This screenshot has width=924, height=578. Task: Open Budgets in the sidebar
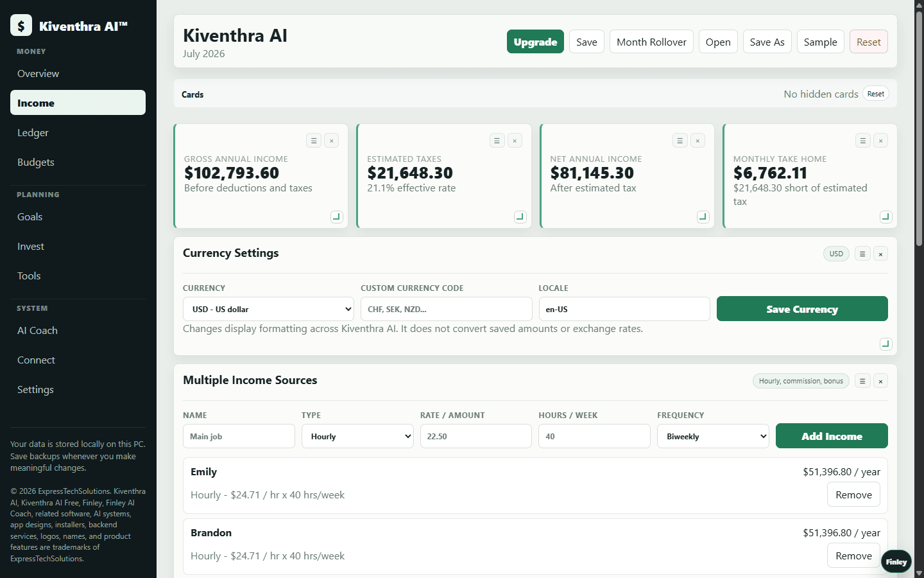(x=78, y=162)
